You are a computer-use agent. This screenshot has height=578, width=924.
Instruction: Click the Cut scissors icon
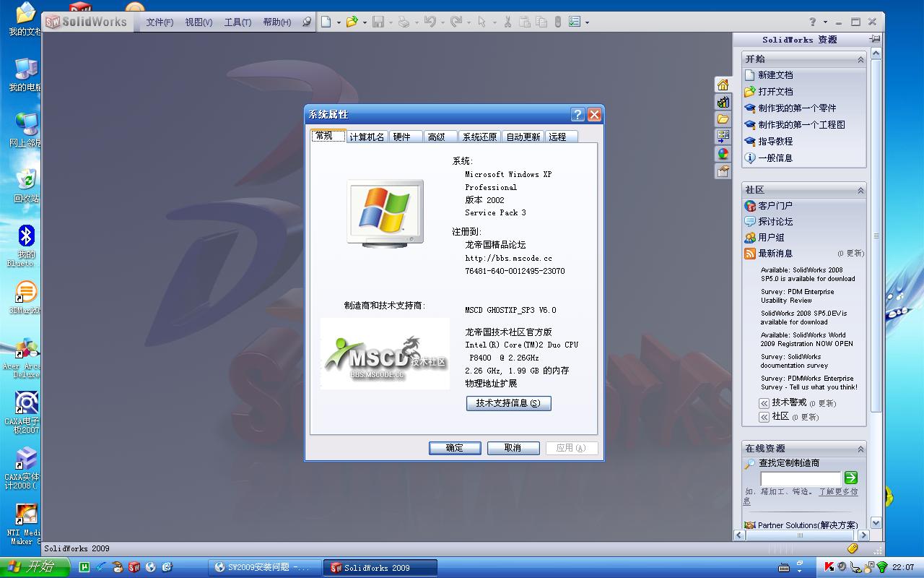click(507, 22)
